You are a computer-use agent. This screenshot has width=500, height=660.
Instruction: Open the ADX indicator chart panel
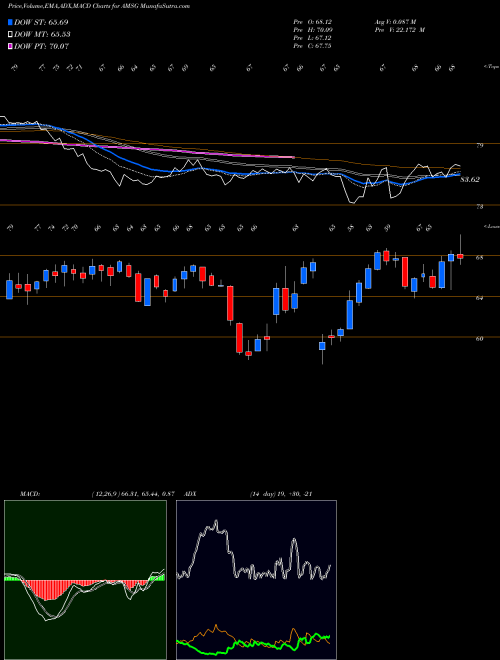point(256,580)
